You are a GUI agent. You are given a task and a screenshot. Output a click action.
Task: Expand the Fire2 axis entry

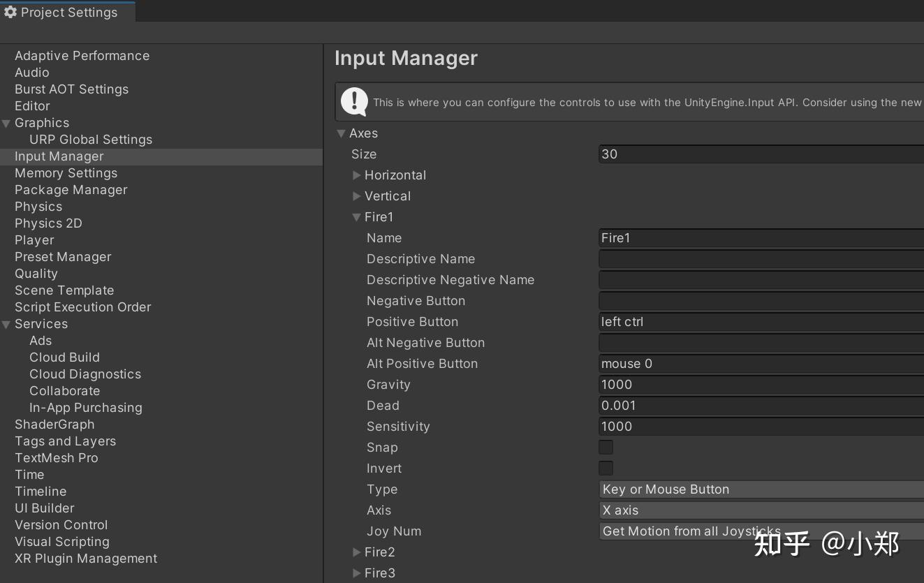[x=357, y=552]
